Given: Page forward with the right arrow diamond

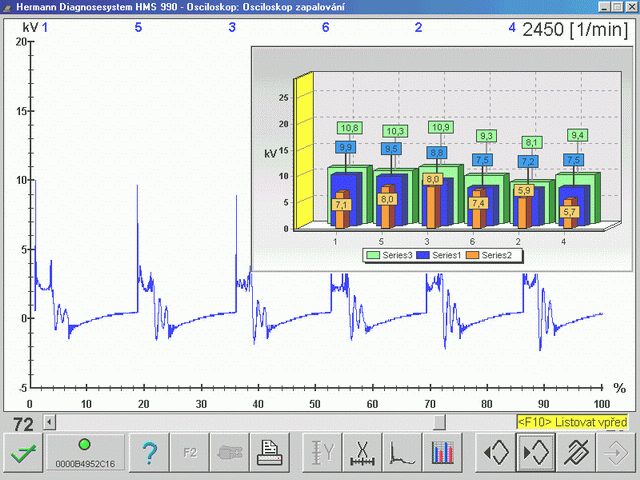Looking at the screenshot, I should (x=535, y=453).
